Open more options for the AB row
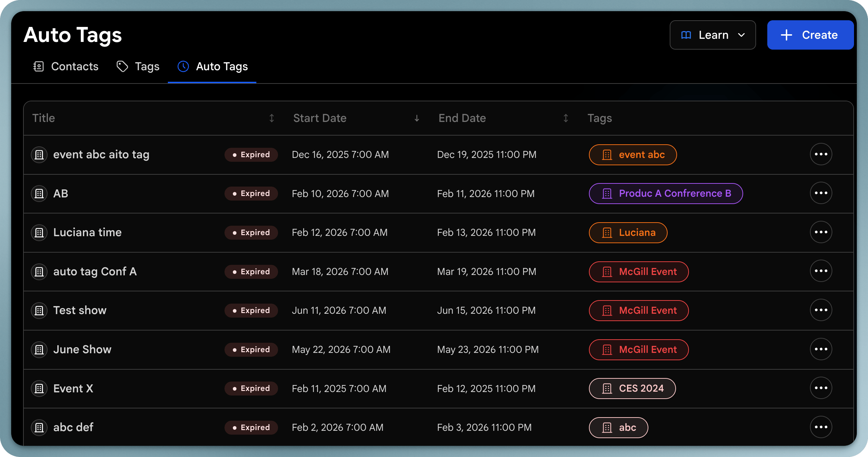This screenshot has width=868, height=457. tap(821, 193)
